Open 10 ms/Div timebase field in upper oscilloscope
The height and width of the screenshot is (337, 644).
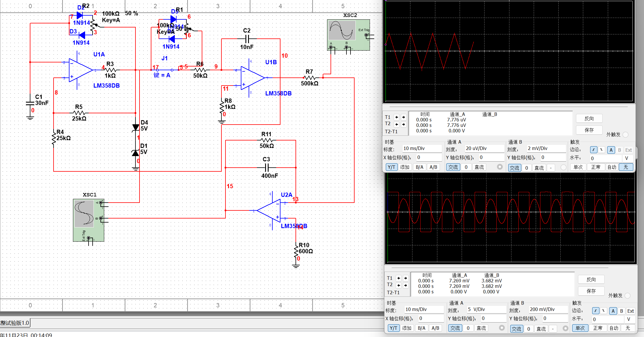[x=422, y=149]
